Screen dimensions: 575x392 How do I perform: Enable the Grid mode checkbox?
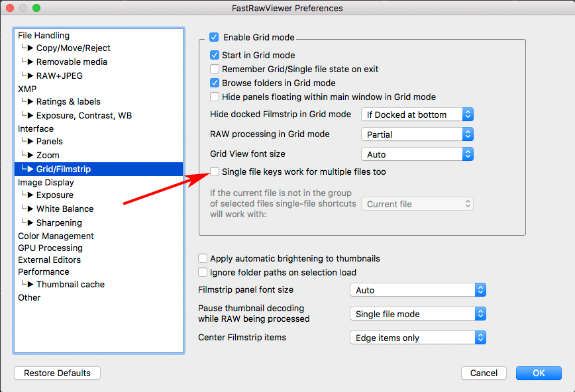214,38
